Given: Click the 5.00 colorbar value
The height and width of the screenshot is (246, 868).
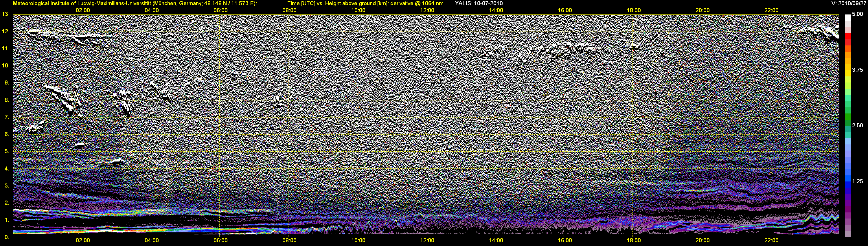Looking at the screenshot, I should (x=857, y=14).
